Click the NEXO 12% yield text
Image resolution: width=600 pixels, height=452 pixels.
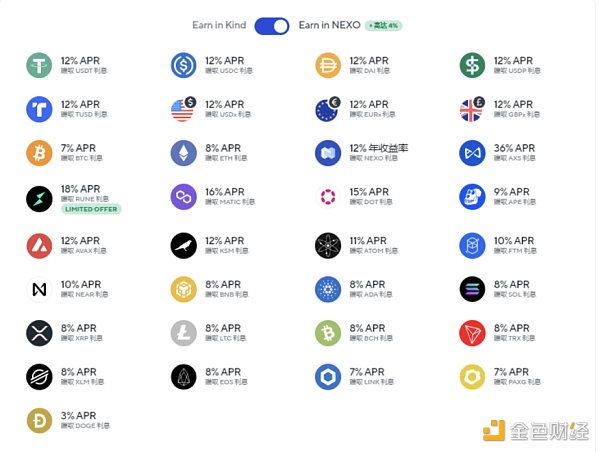379,148
